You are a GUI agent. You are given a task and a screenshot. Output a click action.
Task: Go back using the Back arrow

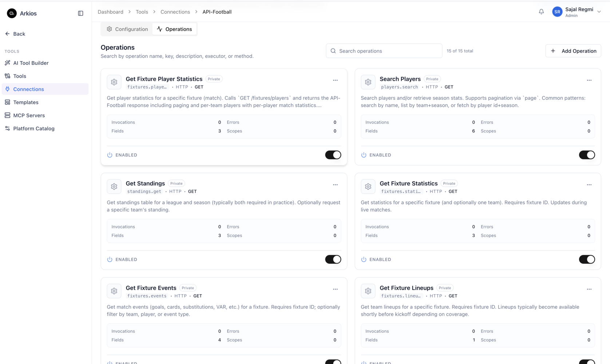coord(7,34)
